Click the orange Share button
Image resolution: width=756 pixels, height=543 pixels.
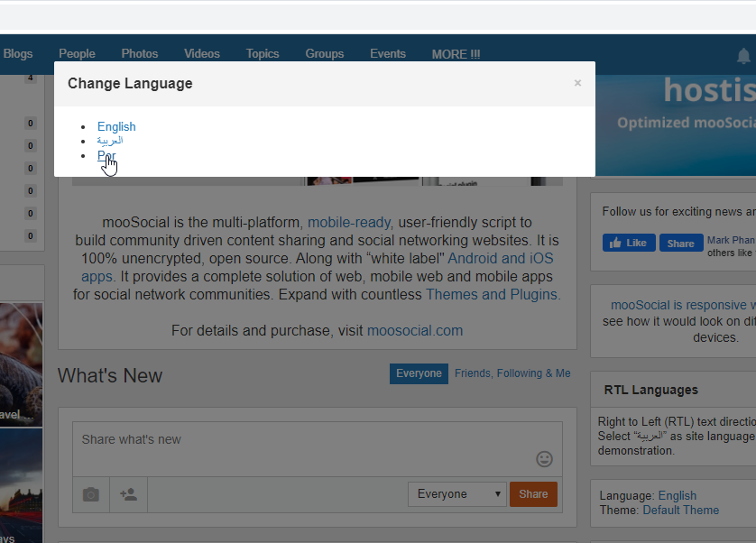533,493
